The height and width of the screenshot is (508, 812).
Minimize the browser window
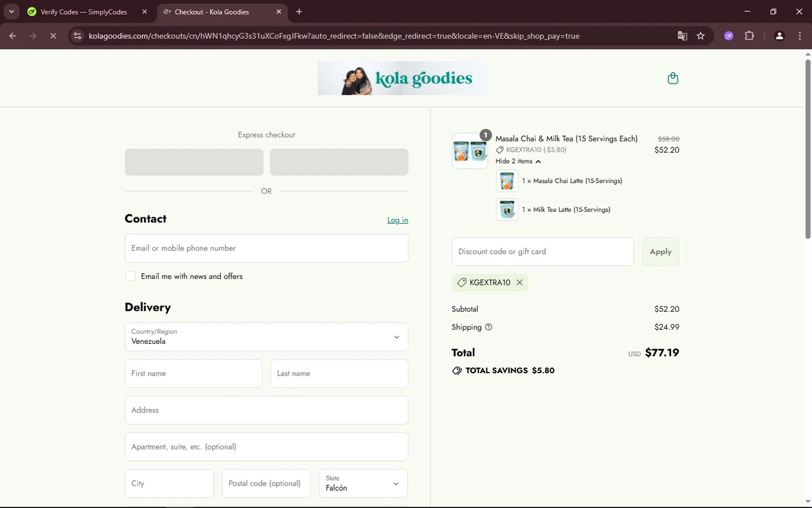(x=748, y=11)
